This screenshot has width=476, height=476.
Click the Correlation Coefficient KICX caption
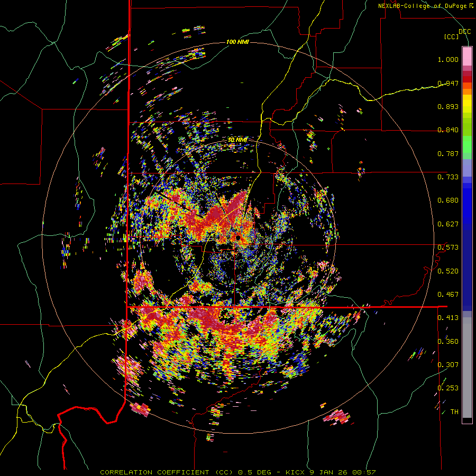point(238,472)
